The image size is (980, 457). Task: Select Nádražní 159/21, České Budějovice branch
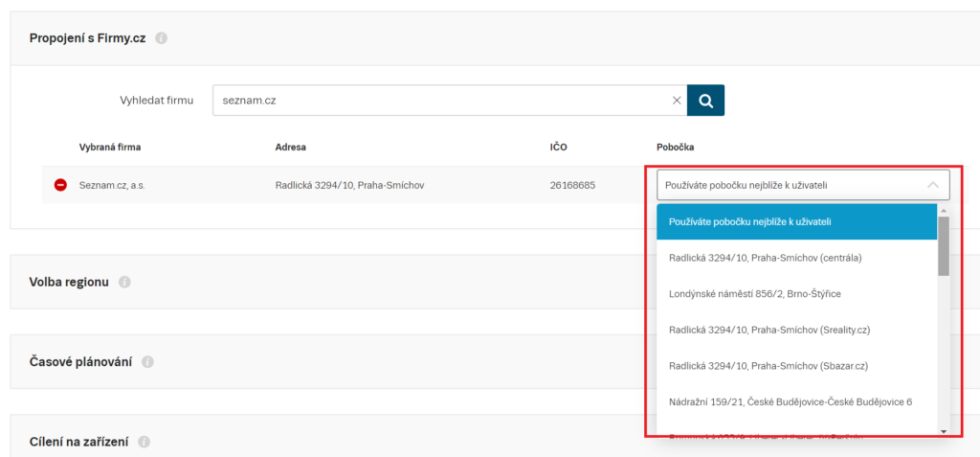click(x=797, y=401)
